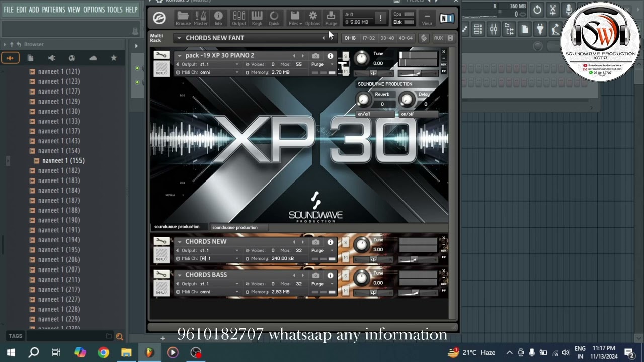The image size is (644, 362).
Task: Open the FL Studio plugin picker plug icon
Action: (541, 29)
